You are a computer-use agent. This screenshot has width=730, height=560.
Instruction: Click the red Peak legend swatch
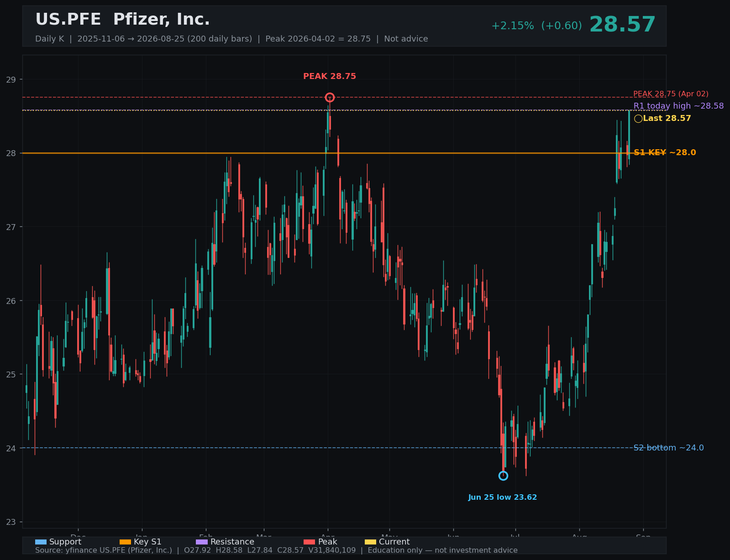(309, 542)
